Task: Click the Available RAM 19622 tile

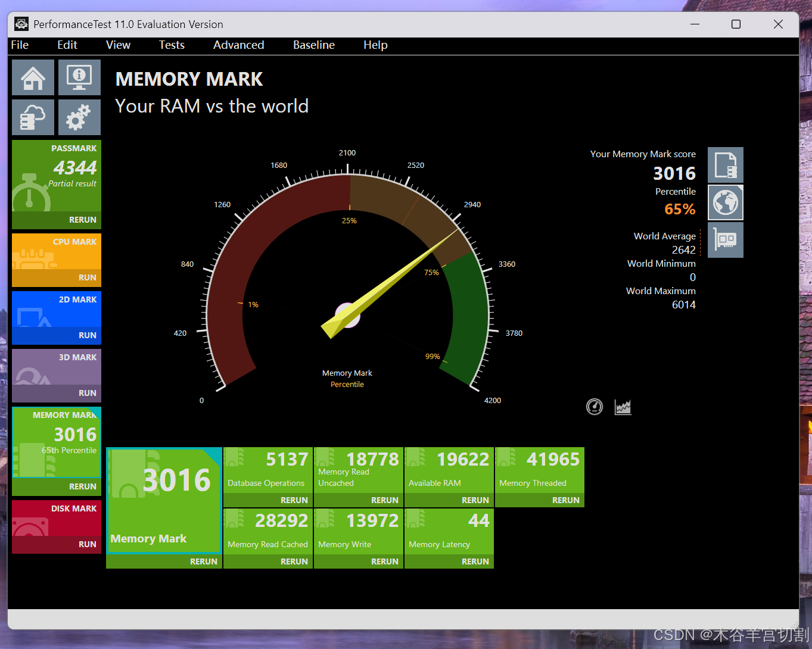Action: 449,470
